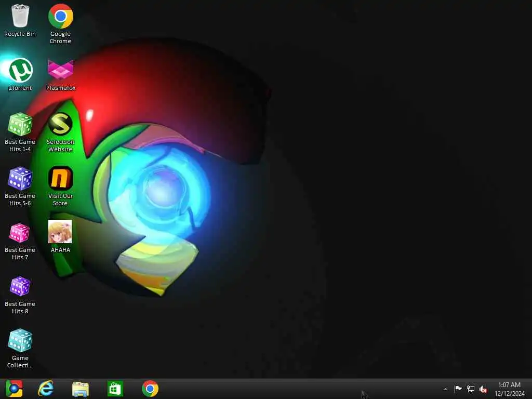Select the Recycle Bin desktop icon

tap(20, 20)
